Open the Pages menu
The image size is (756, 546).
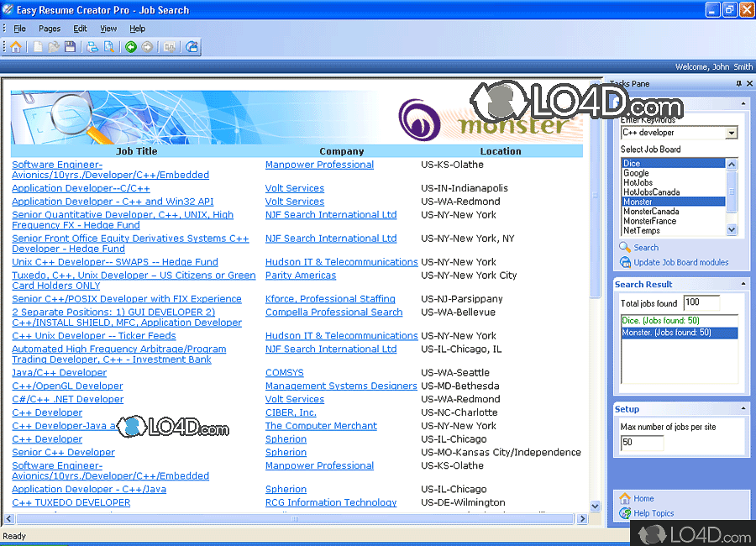pyautogui.click(x=50, y=29)
